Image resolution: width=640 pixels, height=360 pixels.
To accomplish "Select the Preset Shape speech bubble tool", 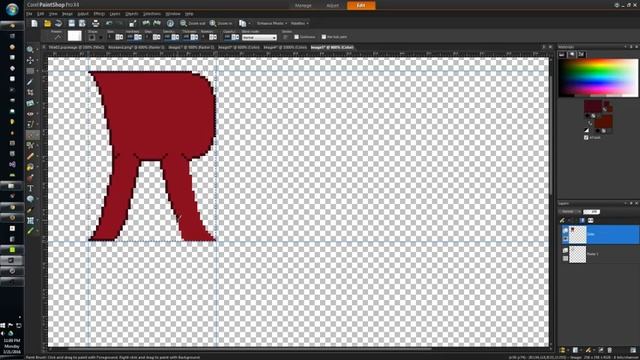I will pos(30,199).
